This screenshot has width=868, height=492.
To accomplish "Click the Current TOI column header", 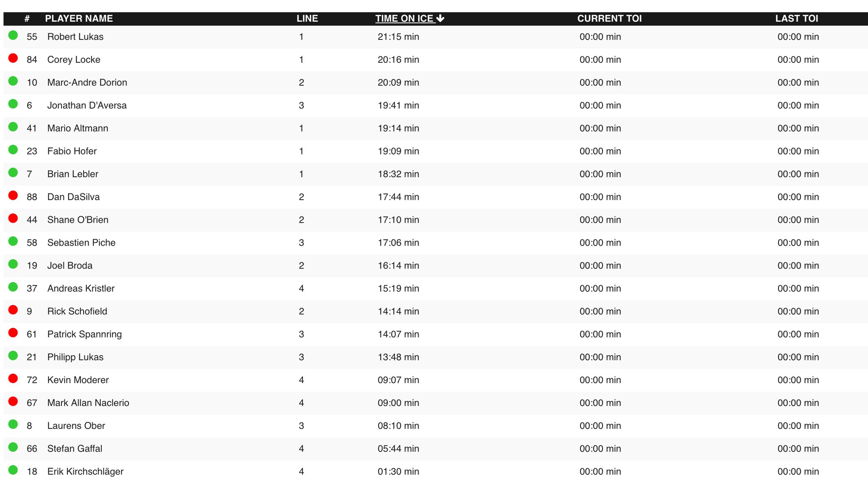I will click(609, 18).
